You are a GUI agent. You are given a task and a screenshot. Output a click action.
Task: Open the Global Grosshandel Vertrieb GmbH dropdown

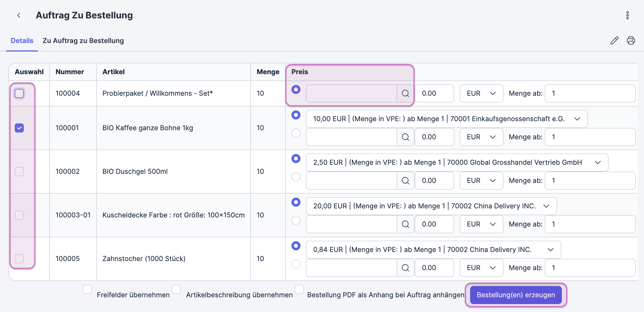point(457,163)
